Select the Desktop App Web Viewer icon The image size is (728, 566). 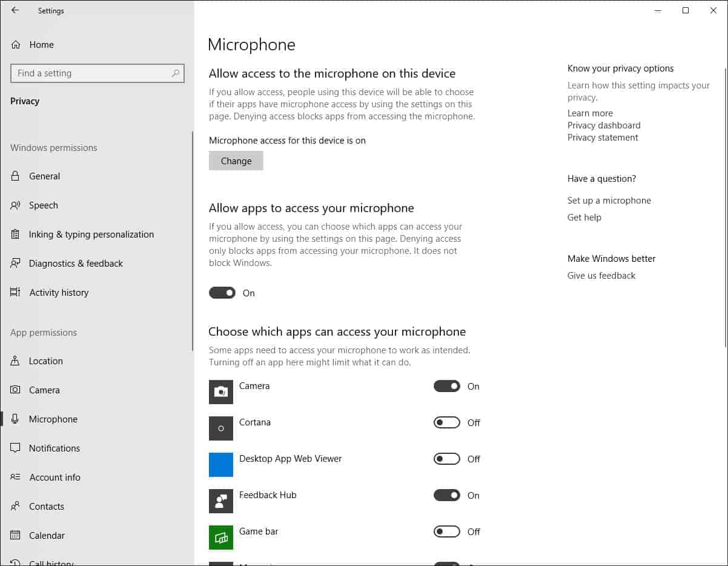click(221, 465)
